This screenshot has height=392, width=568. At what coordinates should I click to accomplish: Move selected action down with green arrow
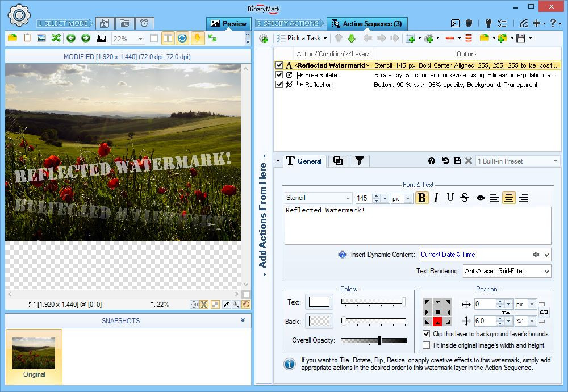click(352, 38)
